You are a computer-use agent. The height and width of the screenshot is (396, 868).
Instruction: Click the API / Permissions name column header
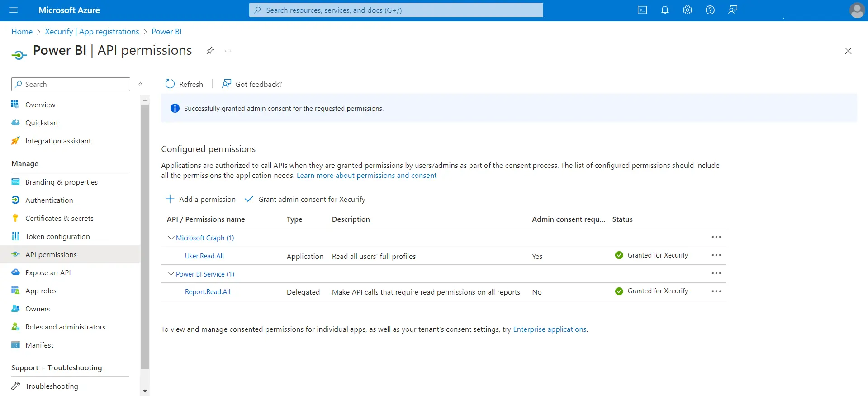click(206, 219)
